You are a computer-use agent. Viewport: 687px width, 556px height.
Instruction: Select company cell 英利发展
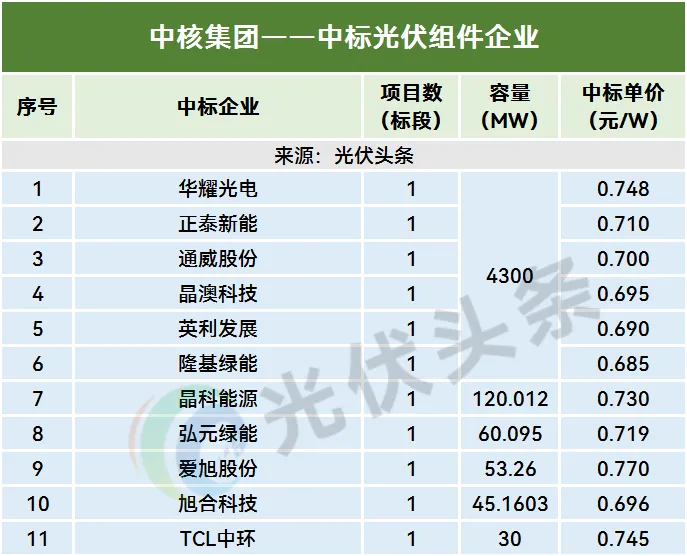coord(218,329)
